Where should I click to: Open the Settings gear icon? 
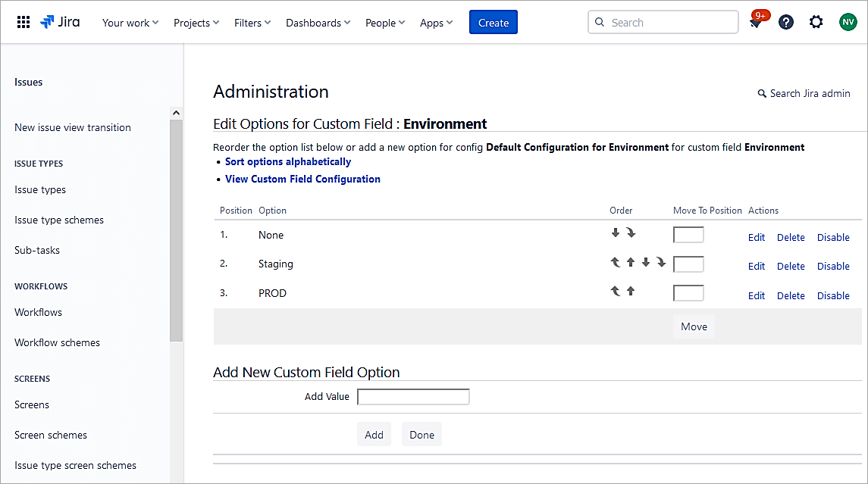click(816, 23)
